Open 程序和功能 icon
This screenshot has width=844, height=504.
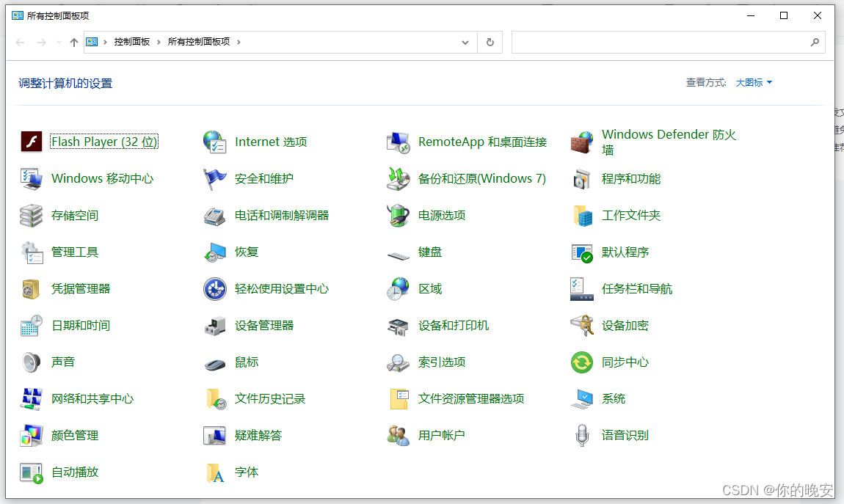pyautogui.click(x=582, y=178)
